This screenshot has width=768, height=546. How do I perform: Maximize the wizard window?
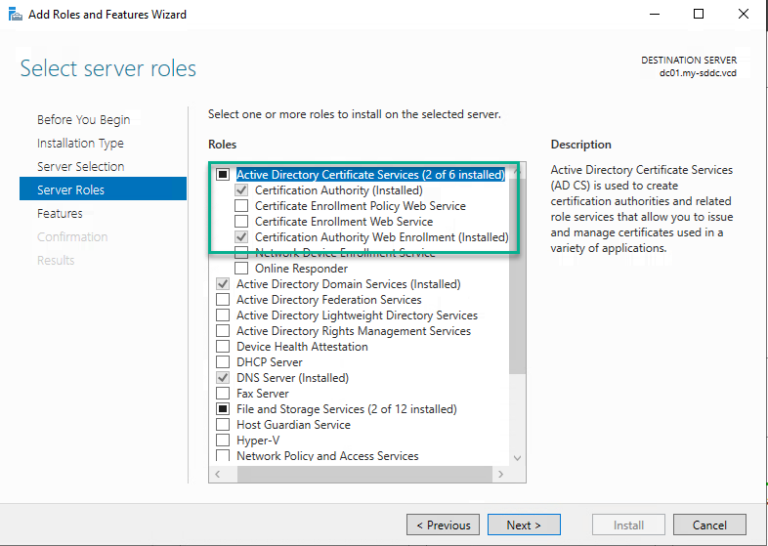point(698,14)
